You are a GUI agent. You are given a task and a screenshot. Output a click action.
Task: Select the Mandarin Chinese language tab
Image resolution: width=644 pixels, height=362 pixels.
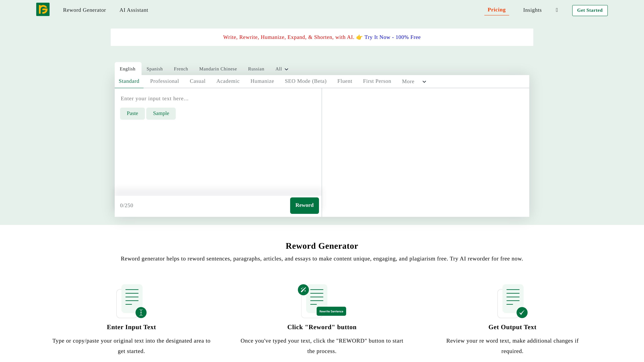click(218, 69)
